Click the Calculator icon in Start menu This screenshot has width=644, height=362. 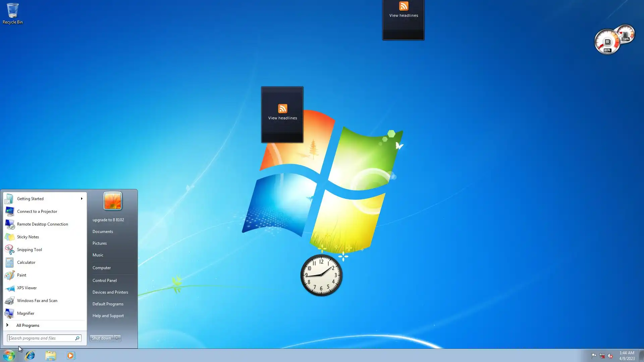[9, 262]
